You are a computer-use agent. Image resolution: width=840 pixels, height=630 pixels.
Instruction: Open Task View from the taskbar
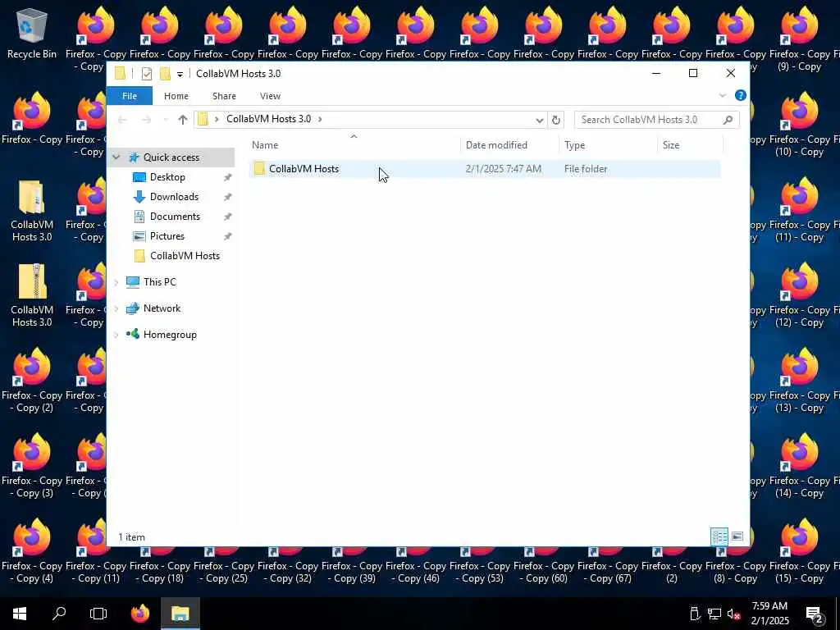coord(98,614)
